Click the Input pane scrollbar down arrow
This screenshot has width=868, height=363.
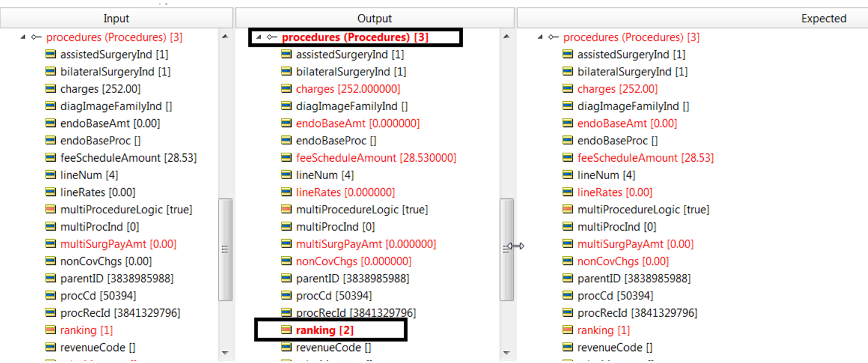coord(225,353)
